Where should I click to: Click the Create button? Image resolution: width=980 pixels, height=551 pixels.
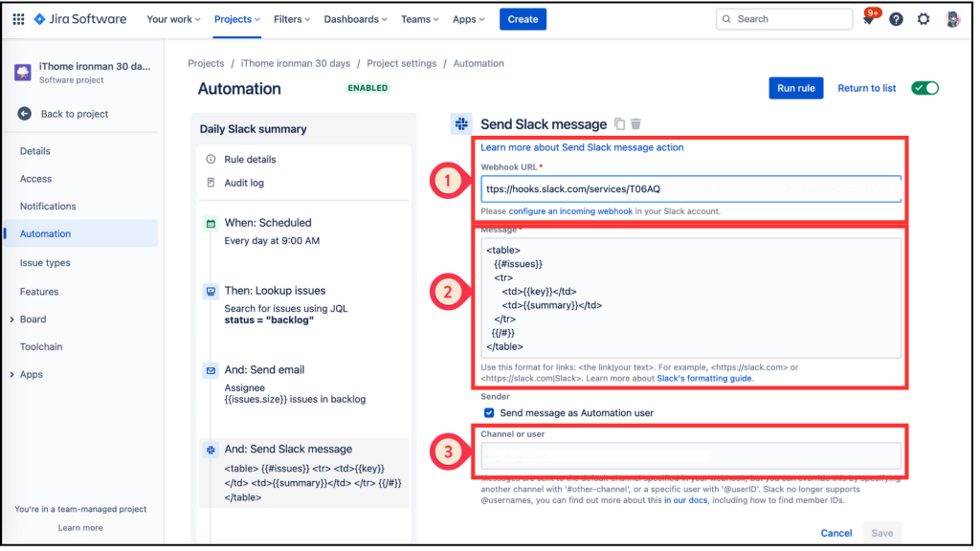(x=523, y=19)
